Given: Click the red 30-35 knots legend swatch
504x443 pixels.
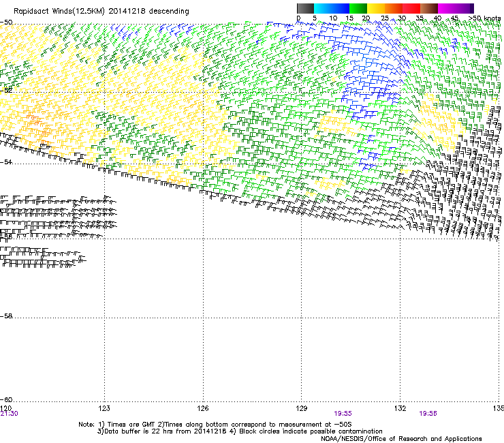Looking at the screenshot, I should [411, 8].
